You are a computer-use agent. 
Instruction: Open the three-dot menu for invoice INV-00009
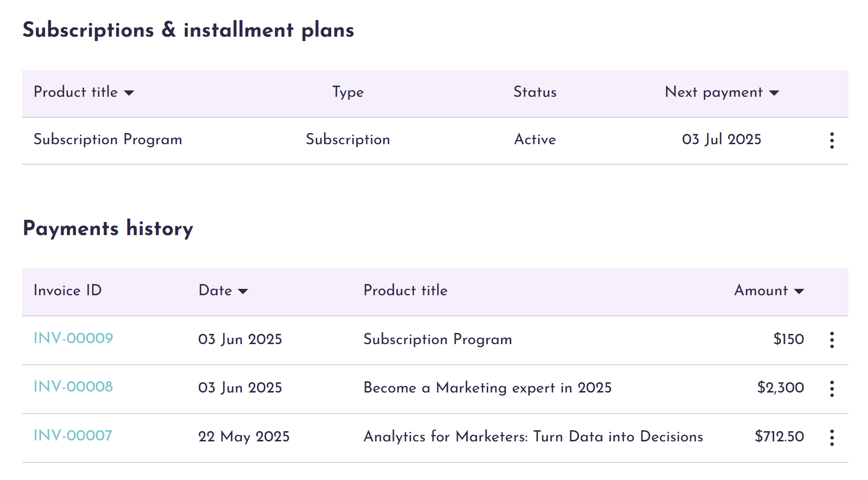click(832, 340)
